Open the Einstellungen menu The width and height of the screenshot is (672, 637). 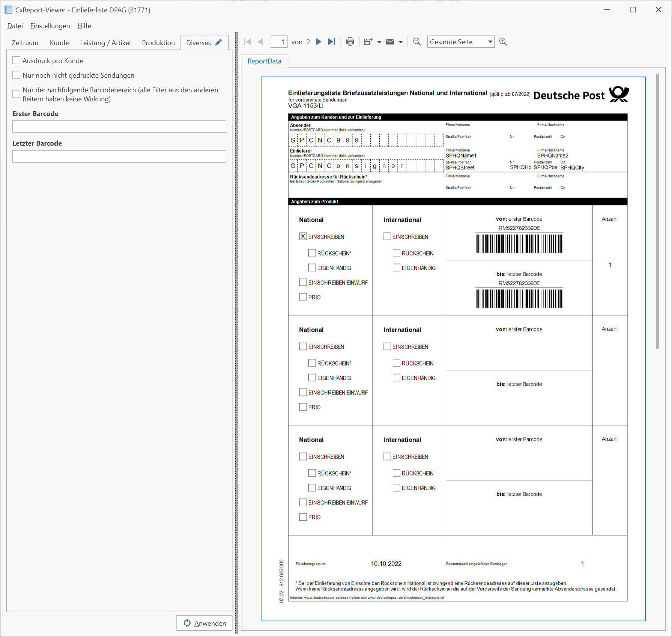tap(50, 26)
